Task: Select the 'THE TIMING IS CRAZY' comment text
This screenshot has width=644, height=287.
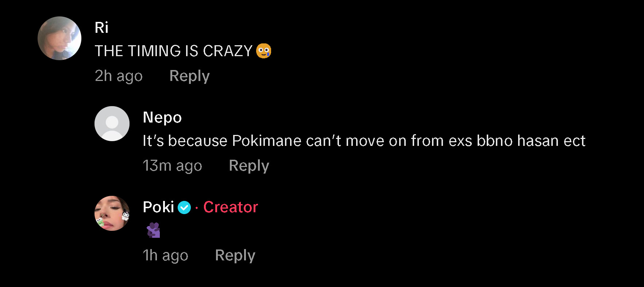Action: [x=174, y=51]
